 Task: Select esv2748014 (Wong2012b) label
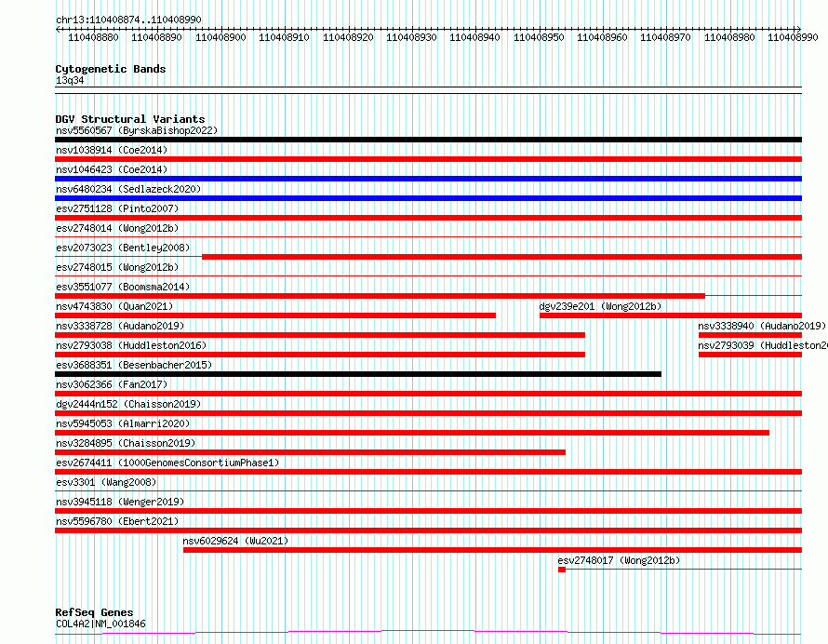(x=117, y=228)
